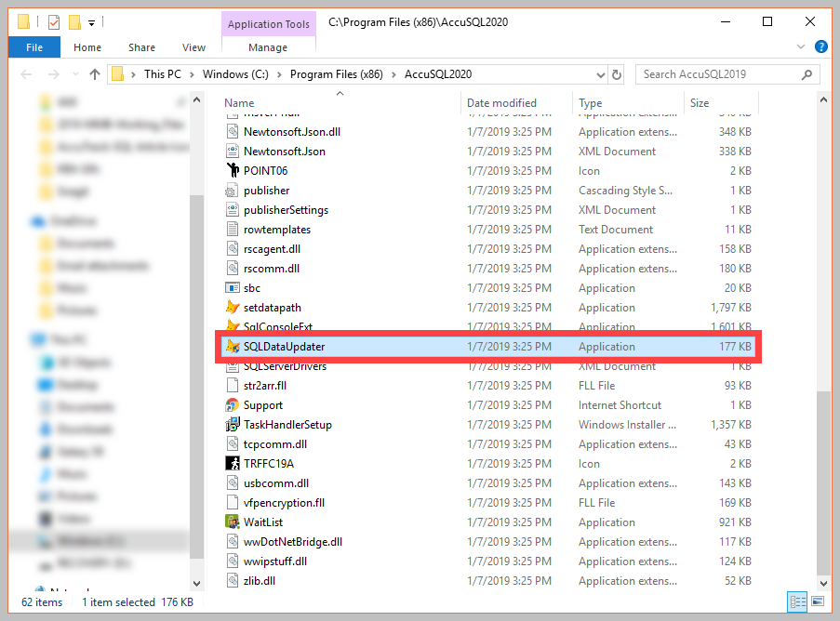Click the setdatapath fox application icon
Viewport: 840px width, 621px height.
(233, 308)
